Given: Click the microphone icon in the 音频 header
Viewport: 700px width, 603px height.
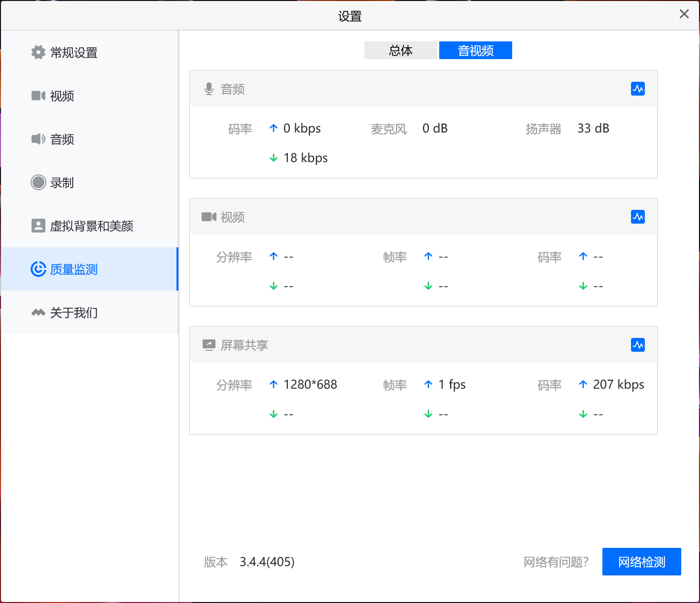Looking at the screenshot, I should click(x=209, y=89).
